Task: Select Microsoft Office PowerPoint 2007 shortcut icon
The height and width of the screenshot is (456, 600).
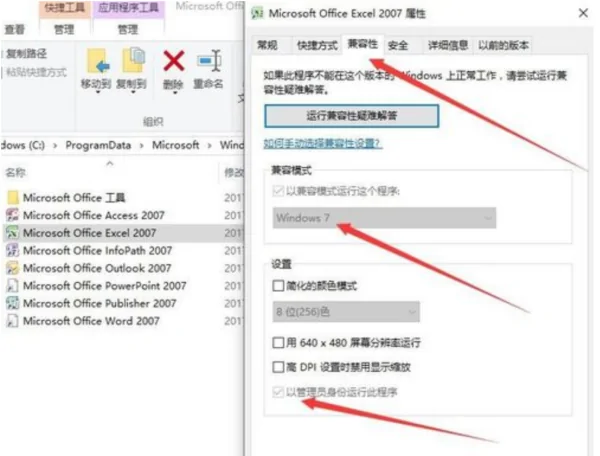Action: tap(13, 286)
